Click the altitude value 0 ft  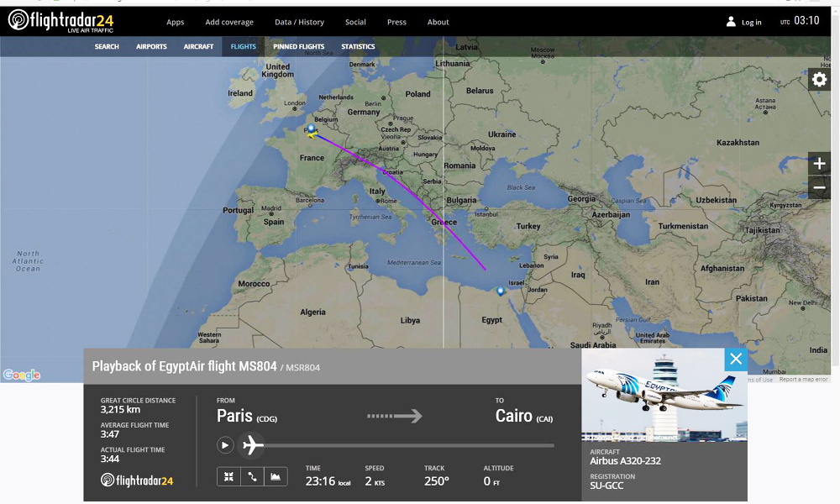[491, 481]
